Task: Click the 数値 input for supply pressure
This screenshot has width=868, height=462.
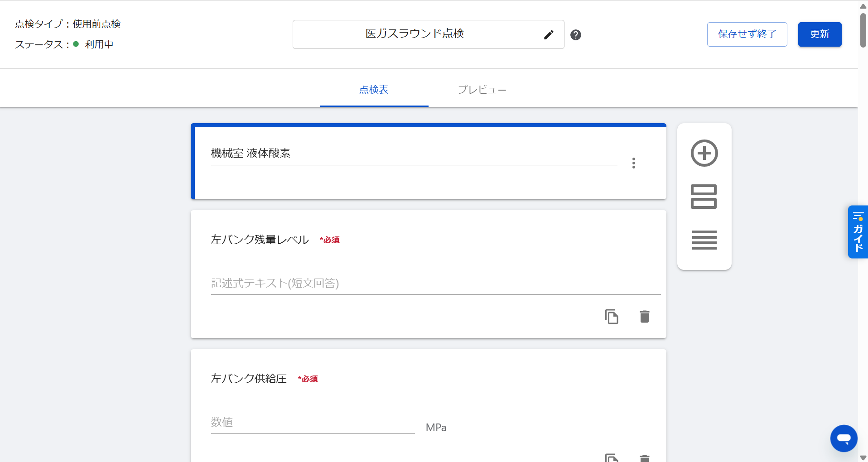Action: click(x=313, y=423)
